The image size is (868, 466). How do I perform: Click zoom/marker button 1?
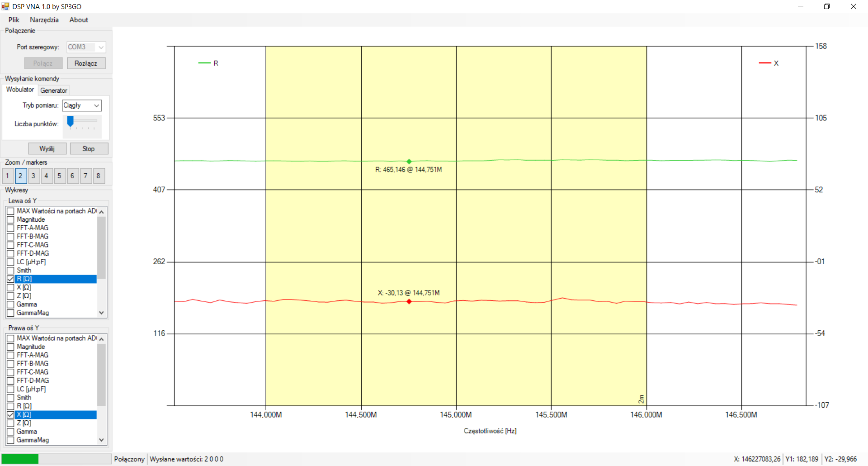coord(7,176)
